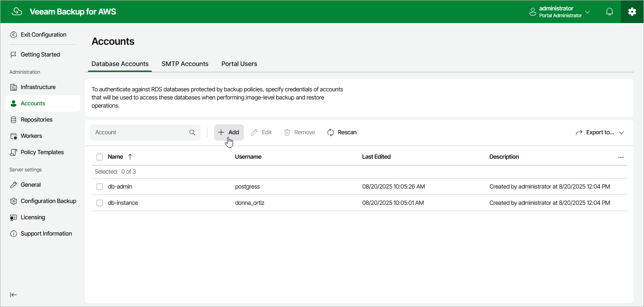644x307 pixels.
Task: Click the Name column header text
Action: coord(116,157)
